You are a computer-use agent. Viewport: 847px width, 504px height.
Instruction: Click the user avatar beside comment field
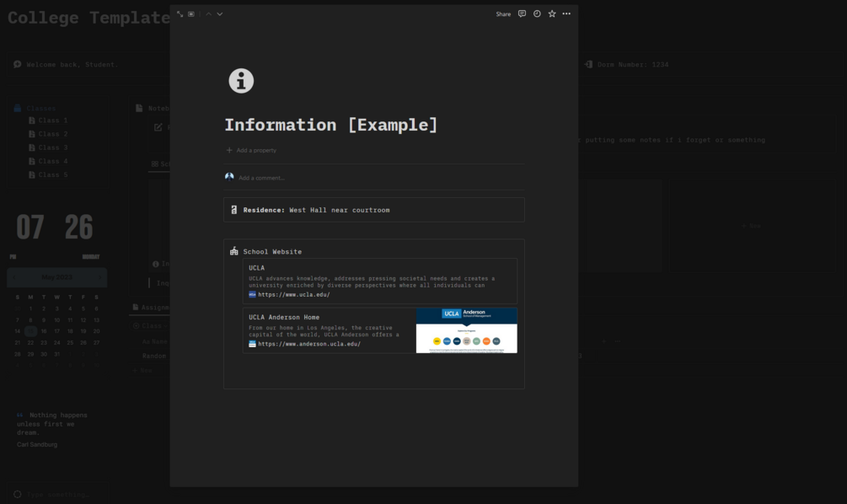229,177
